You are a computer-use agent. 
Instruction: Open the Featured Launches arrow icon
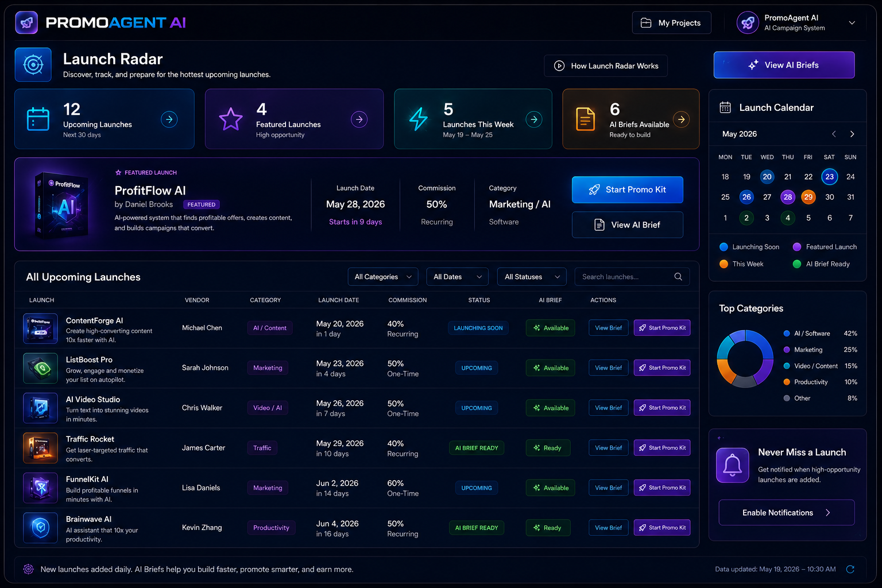(x=359, y=119)
